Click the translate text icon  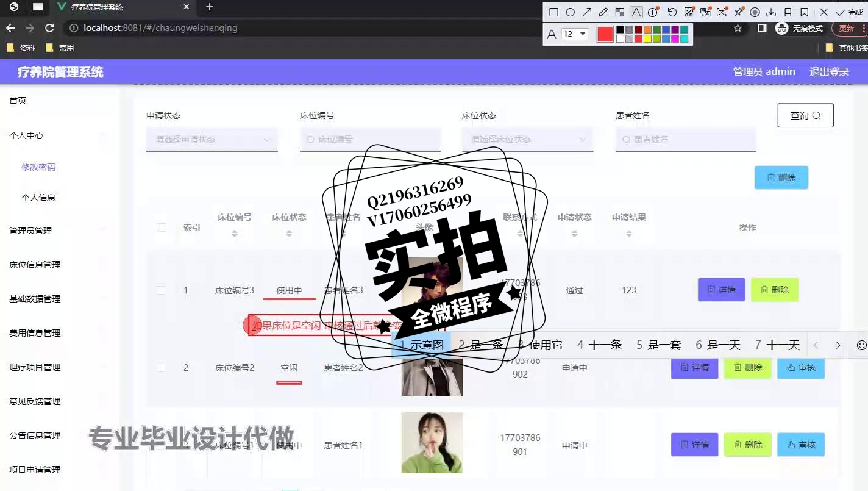pos(705,12)
